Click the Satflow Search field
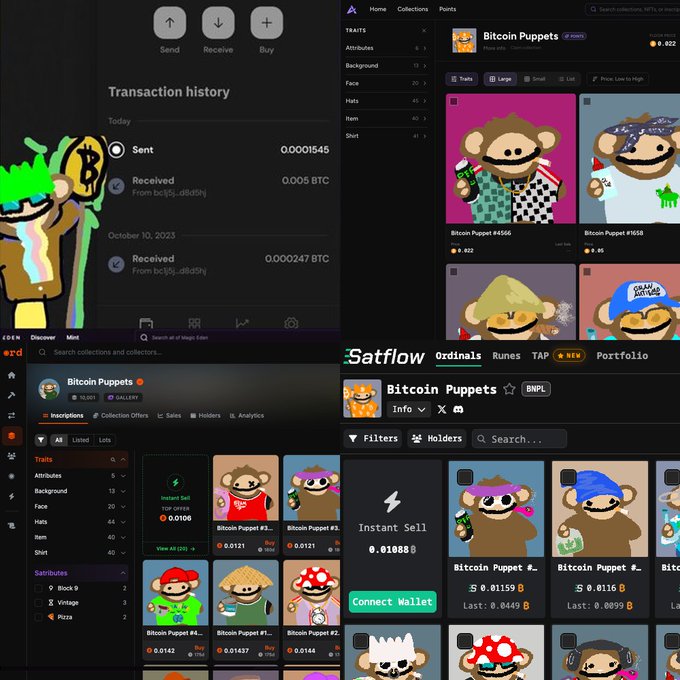The width and height of the screenshot is (680, 680). click(x=519, y=439)
